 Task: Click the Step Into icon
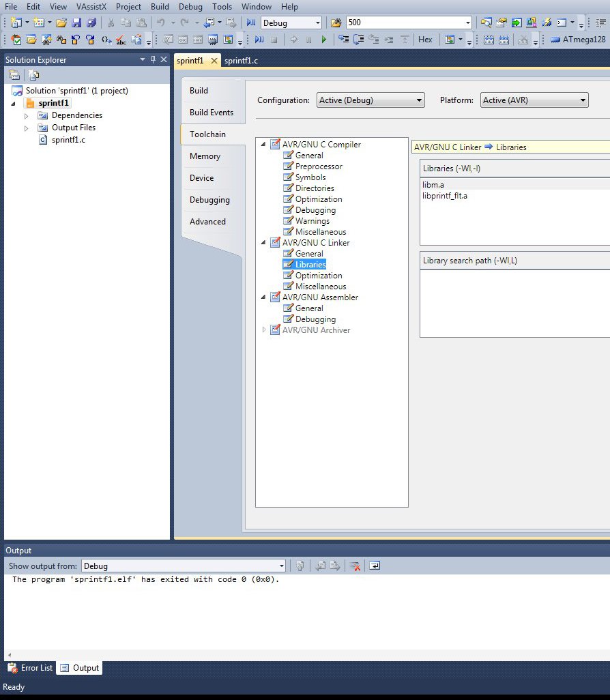coord(343,40)
